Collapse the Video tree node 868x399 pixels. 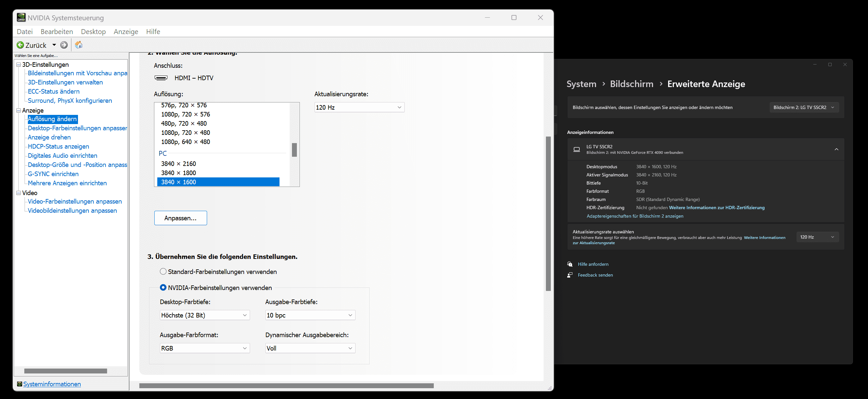[19, 193]
